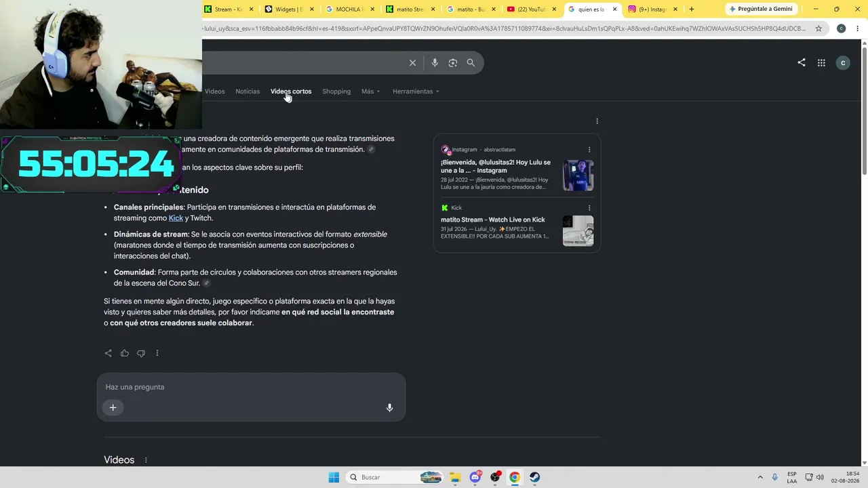Click the Instagram result thumbnail image
868x488 pixels.
[578, 176]
